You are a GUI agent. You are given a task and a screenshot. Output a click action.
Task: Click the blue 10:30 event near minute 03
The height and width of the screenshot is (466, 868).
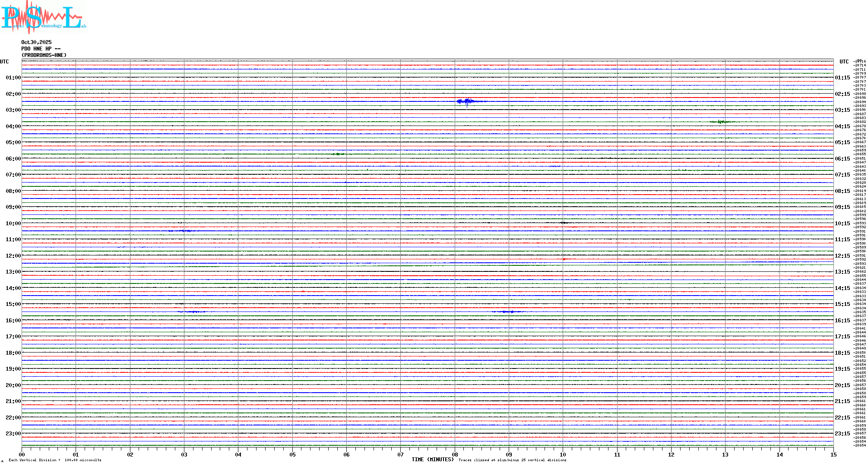coord(184,231)
